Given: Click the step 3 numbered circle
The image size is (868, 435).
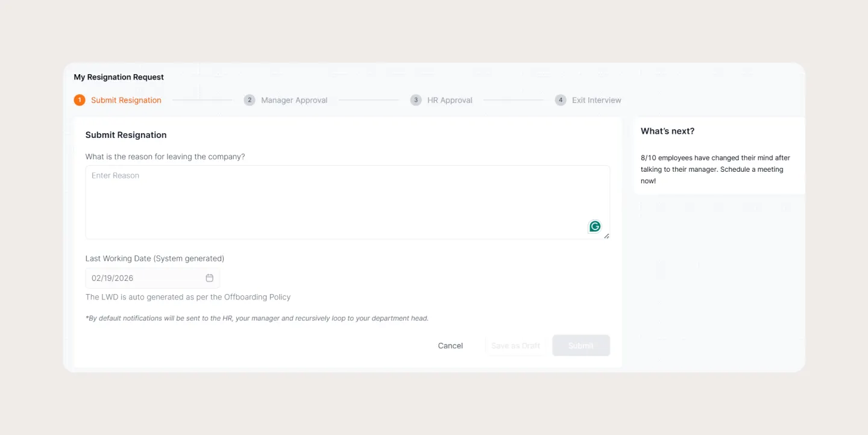Looking at the screenshot, I should (415, 99).
